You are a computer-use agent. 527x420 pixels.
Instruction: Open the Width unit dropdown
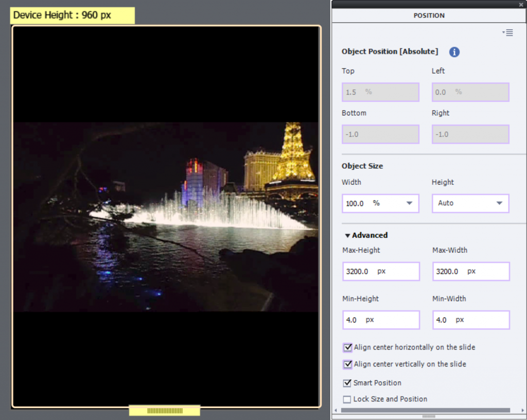(409, 203)
